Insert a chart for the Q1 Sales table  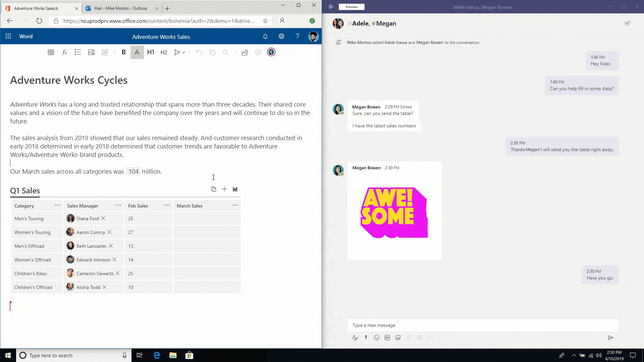point(235,189)
